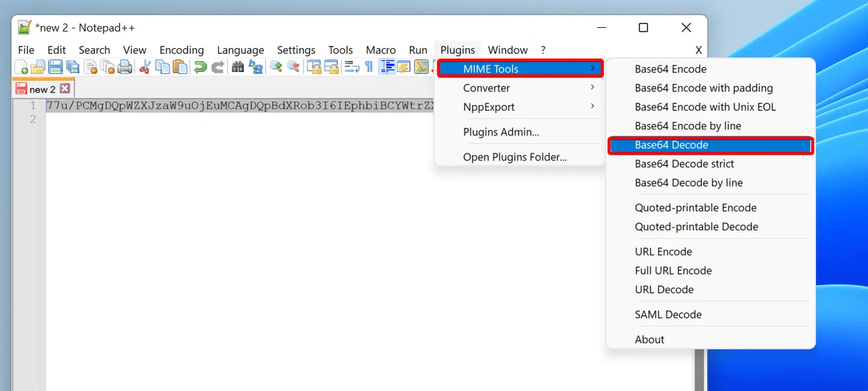Switch to the new 2 tab
The image size is (868, 391).
pos(42,89)
